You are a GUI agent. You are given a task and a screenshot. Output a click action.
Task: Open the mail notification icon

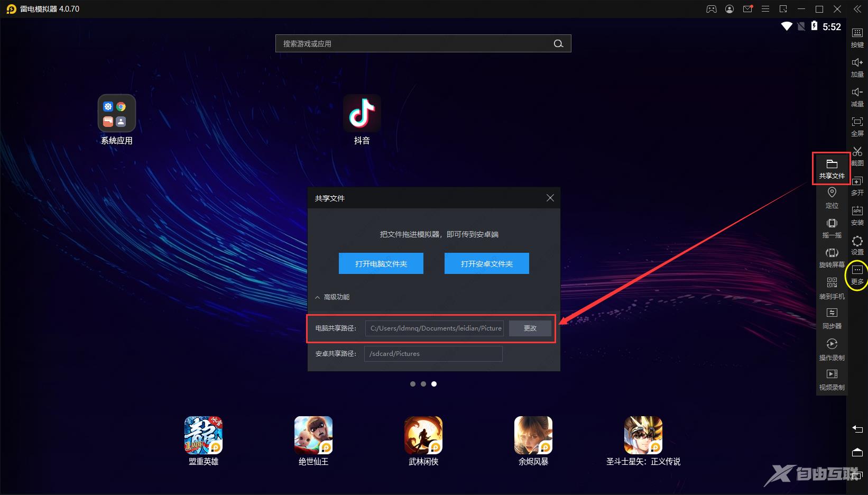pos(747,9)
